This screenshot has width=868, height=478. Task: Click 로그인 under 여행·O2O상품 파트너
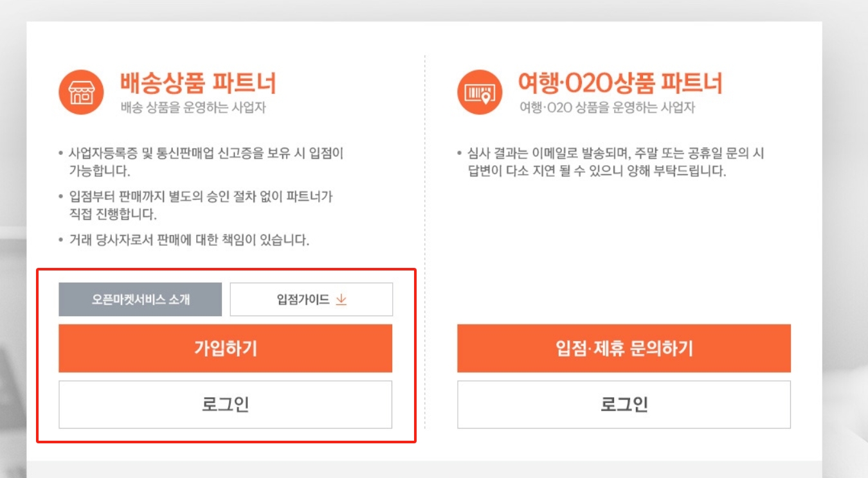[624, 405]
